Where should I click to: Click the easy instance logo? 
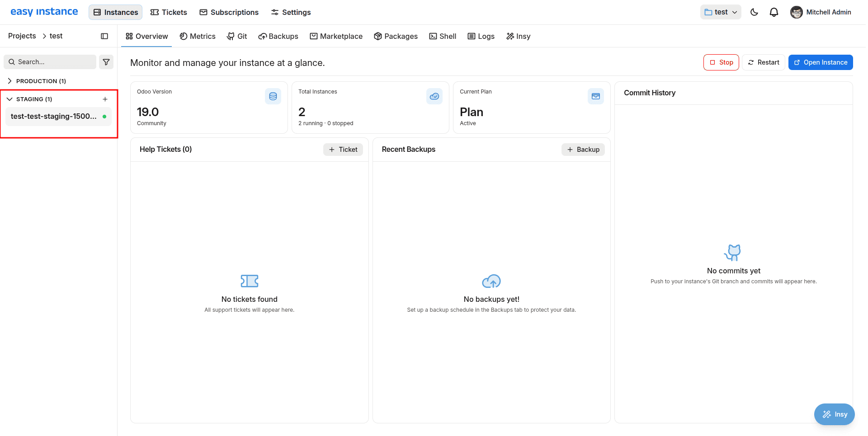[44, 12]
